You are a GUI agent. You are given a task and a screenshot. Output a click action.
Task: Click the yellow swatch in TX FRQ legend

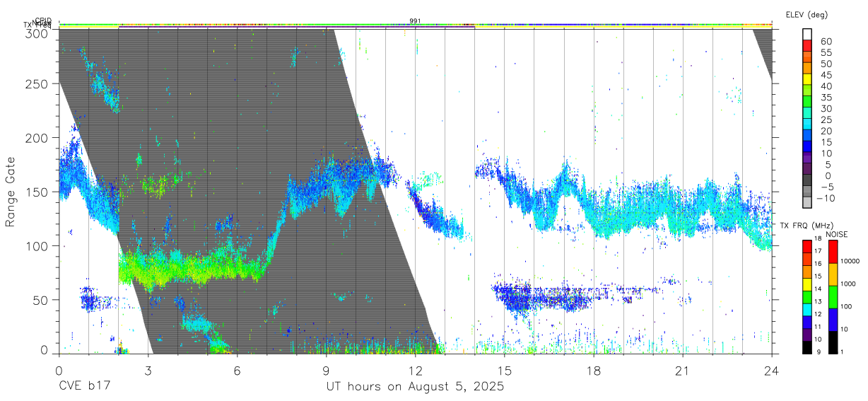[x=808, y=284]
